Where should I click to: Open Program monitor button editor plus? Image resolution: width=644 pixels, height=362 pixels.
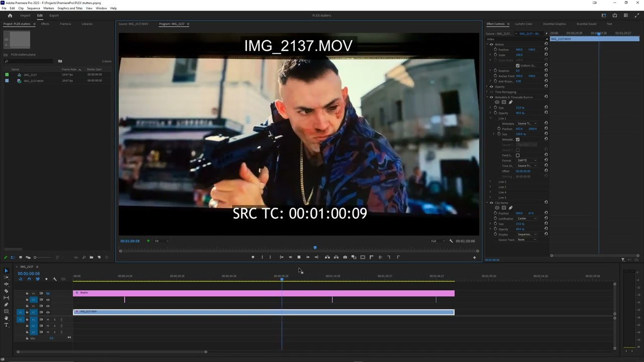[474, 257]
